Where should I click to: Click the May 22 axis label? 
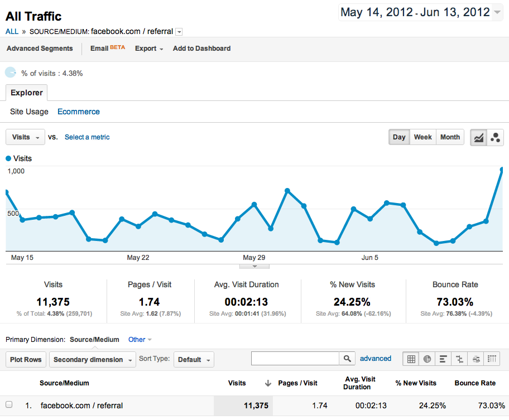tap(138, 258)
